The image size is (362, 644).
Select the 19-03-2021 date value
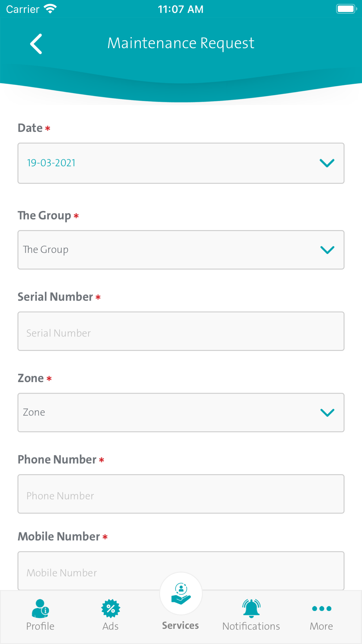coord(51,163)
